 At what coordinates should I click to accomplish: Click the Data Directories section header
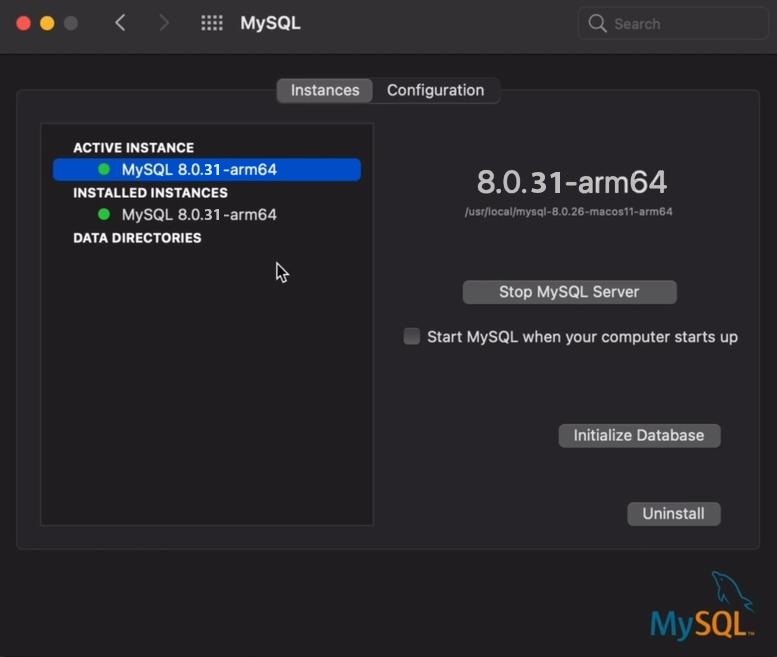point(137,238)
